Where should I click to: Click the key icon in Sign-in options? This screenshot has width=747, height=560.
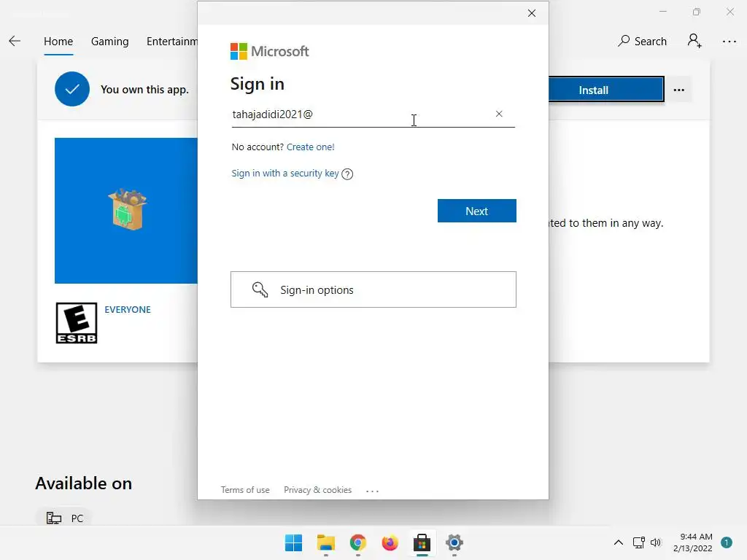(x=260, y=289)
